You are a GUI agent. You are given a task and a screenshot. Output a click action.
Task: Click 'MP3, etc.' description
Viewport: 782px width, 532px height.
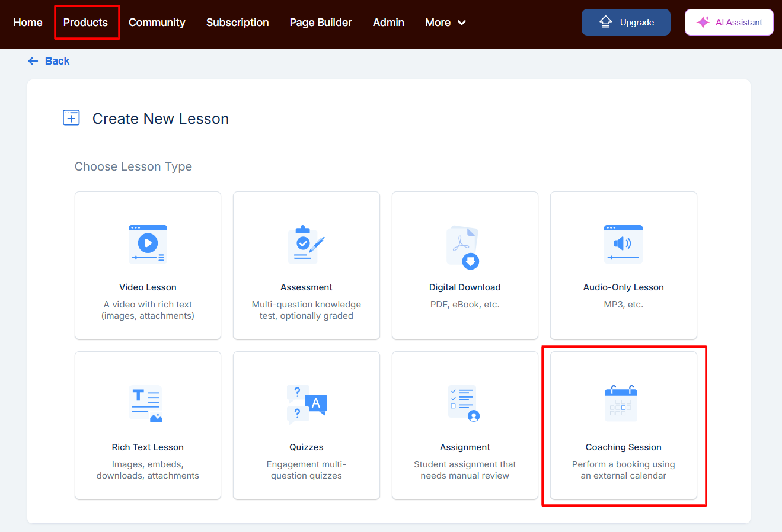click(x=623, y=305)
